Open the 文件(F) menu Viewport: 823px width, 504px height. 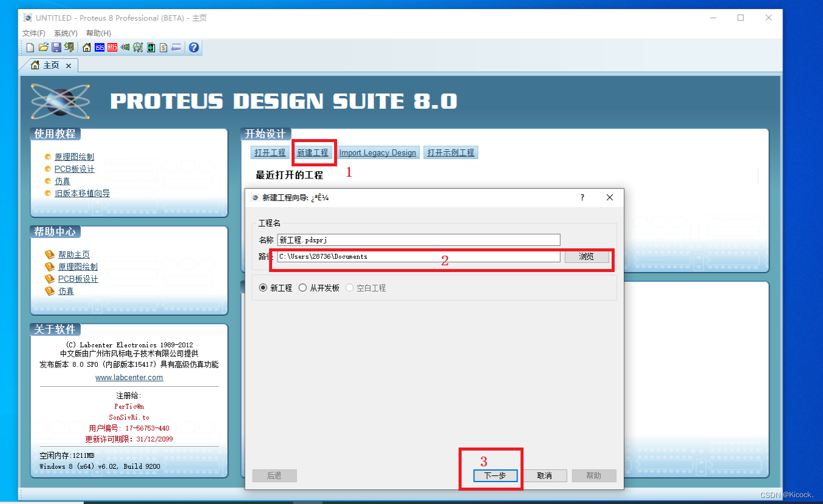[33, 33]
